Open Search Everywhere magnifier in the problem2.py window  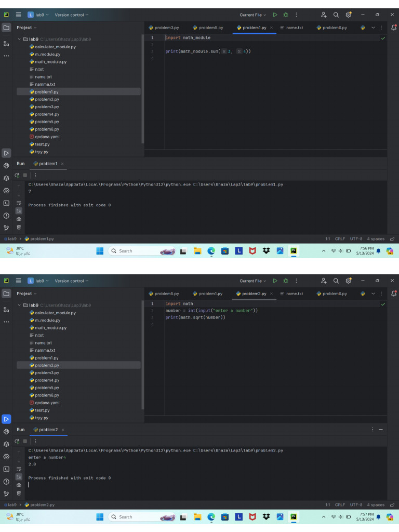[336, 281]
